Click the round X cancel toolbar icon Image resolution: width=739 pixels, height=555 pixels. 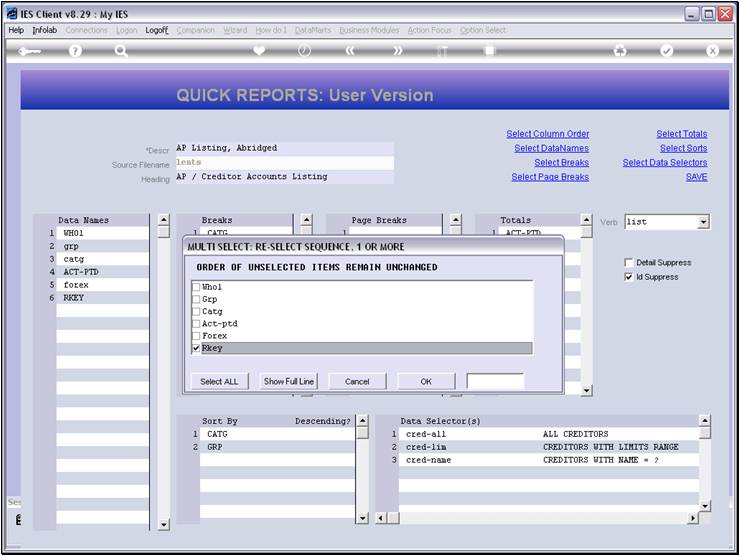[712, 50]
